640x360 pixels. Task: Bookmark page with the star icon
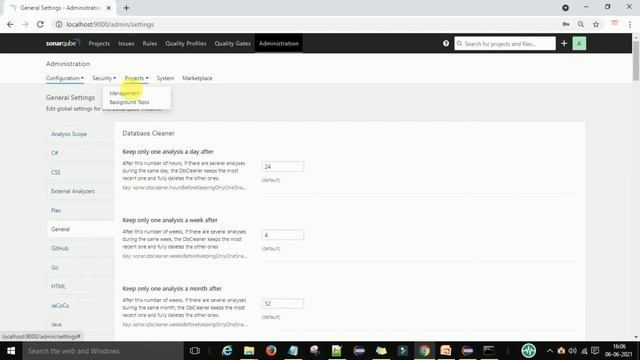pyautogui.click(x=596, y=24)
